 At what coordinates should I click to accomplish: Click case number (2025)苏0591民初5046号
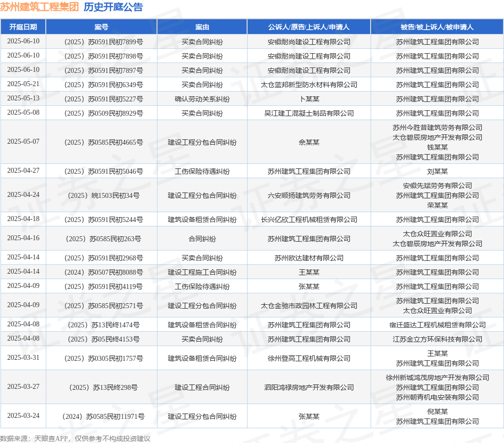(x=103, y=171)
